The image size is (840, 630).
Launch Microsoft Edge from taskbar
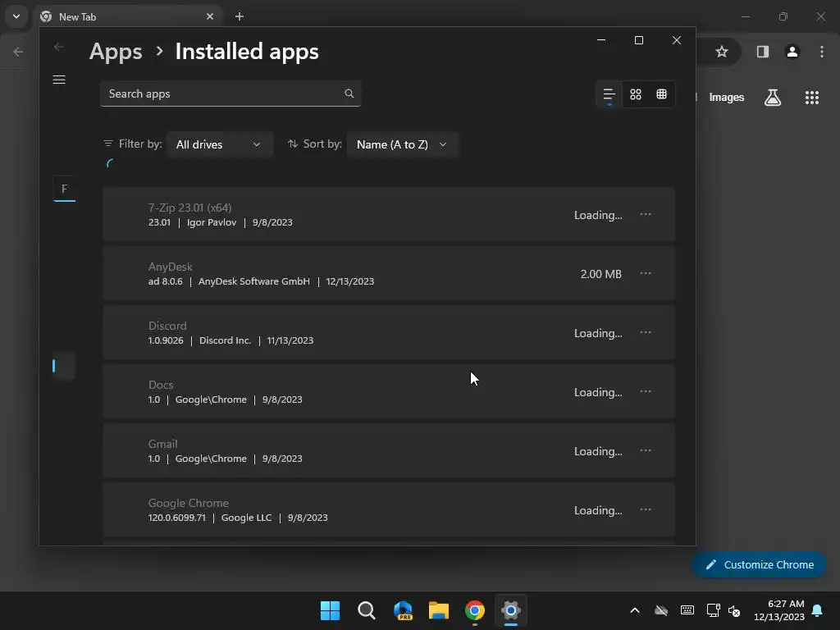[x=403, y=610]
